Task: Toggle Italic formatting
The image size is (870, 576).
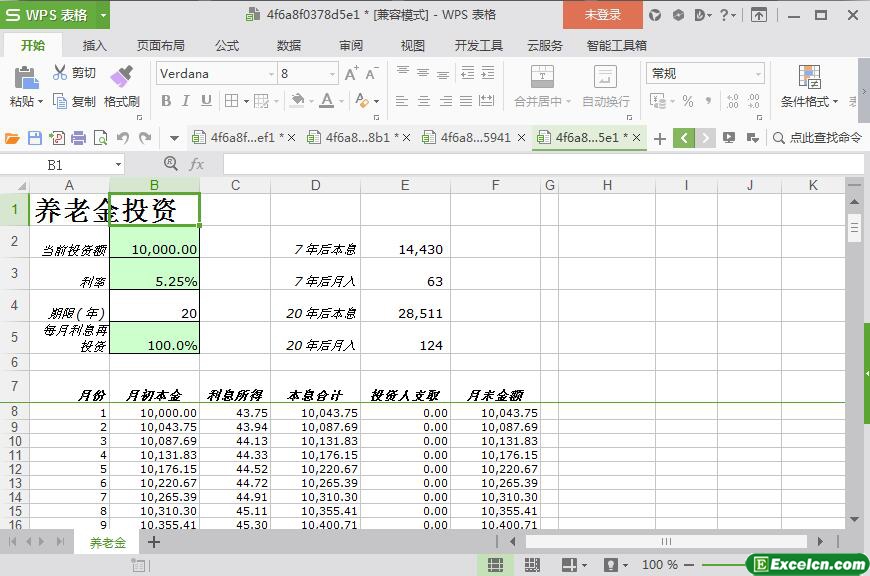Action: click(186, 101)
